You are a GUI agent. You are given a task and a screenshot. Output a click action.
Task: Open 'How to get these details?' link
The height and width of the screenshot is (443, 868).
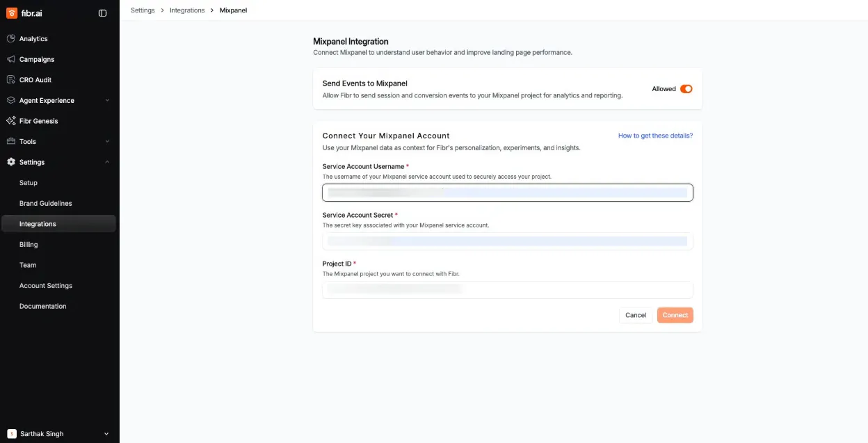pyautogui.click(x=655, y=136)
